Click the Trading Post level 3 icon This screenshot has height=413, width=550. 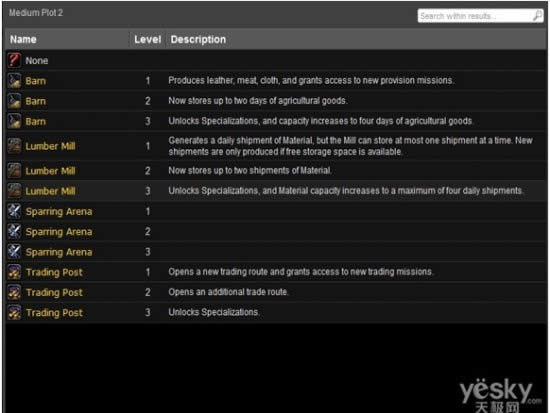pos(14,313)
